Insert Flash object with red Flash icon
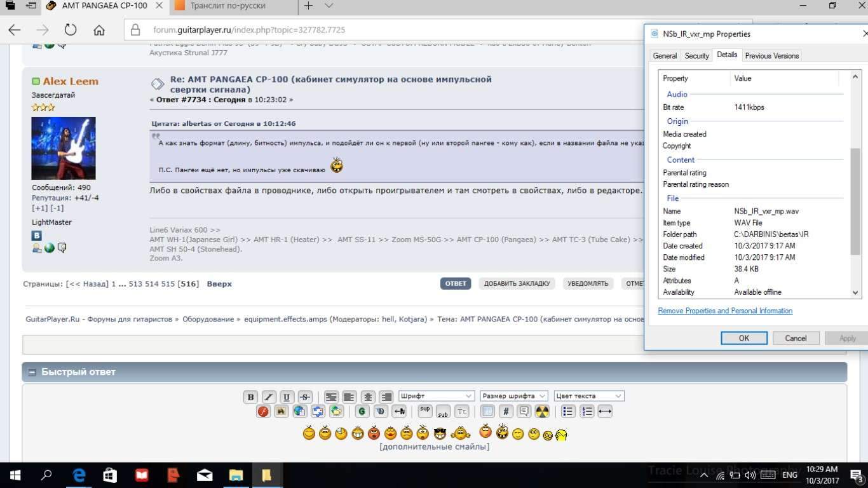 point(263,412)
